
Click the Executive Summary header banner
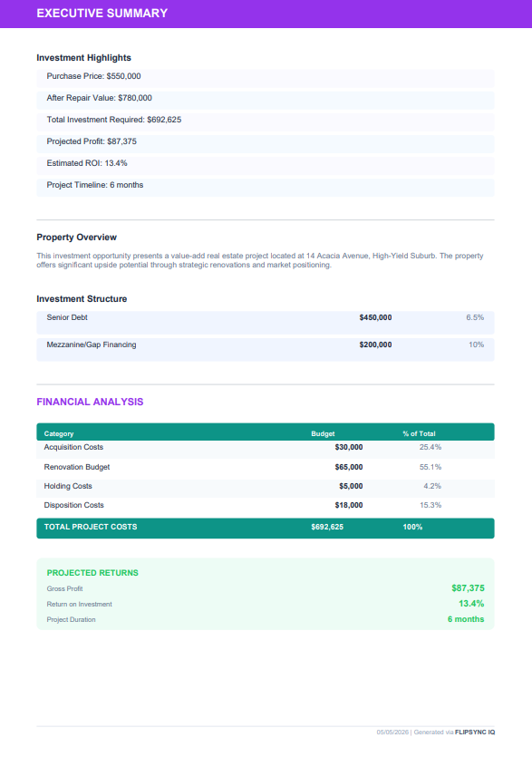coord(266,14)
